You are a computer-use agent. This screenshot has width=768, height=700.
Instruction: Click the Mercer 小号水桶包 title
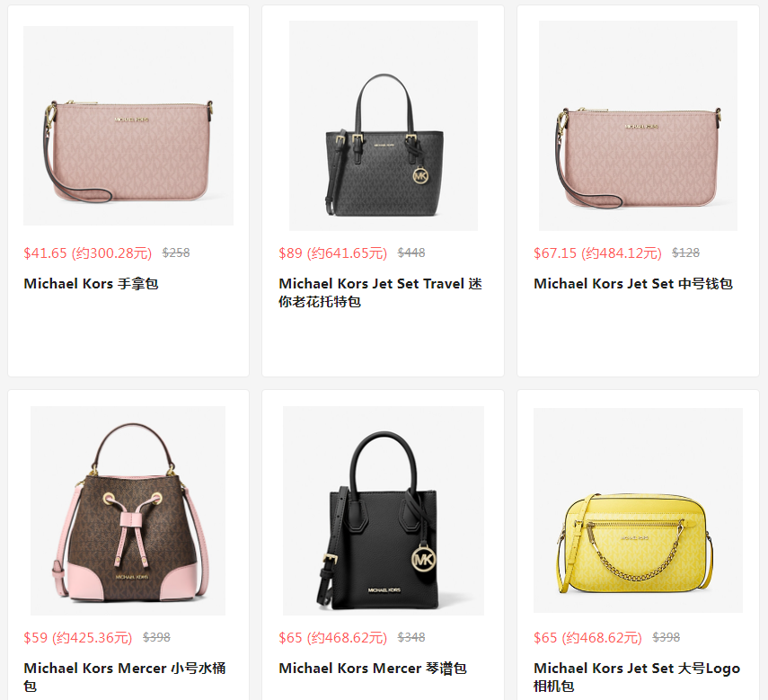pos(125,677)
